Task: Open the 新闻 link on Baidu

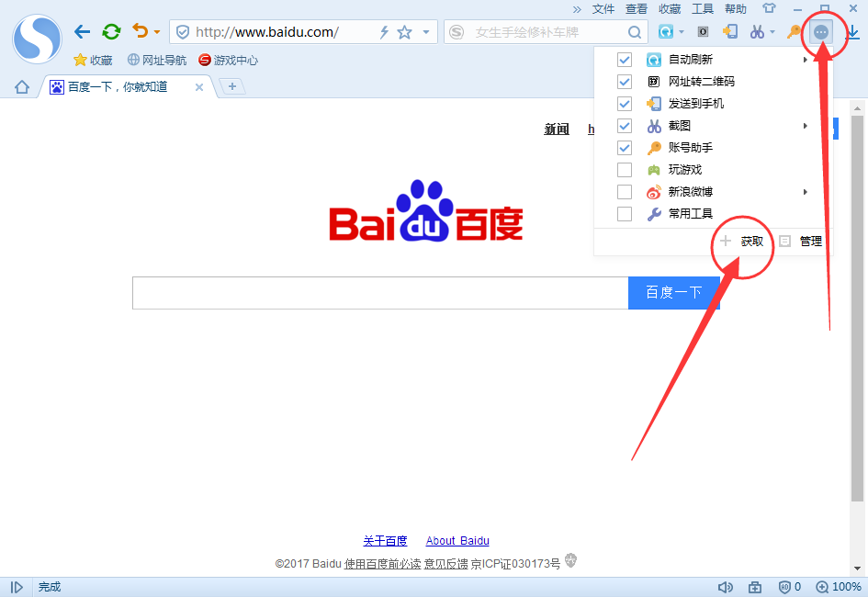Action: coord(557,129)
